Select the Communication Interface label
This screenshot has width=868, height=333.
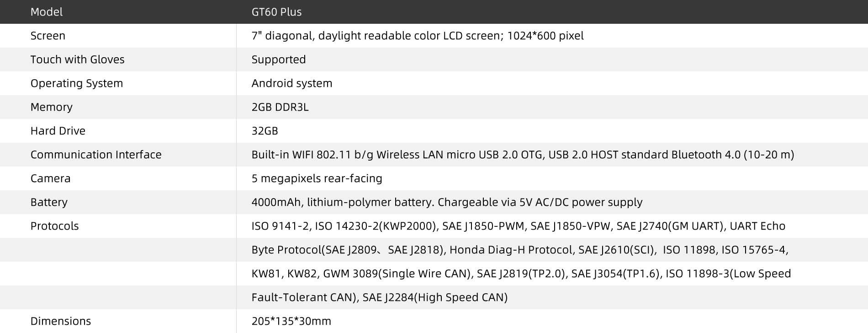tap(95, 155)
